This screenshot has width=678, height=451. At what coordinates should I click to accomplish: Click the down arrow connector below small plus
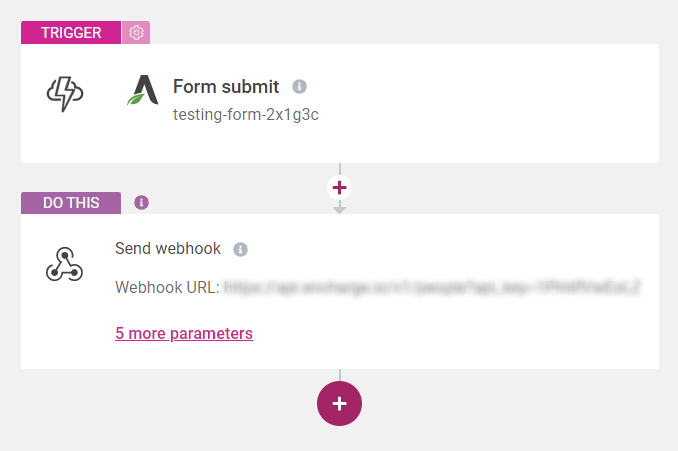tap(339, 209)
